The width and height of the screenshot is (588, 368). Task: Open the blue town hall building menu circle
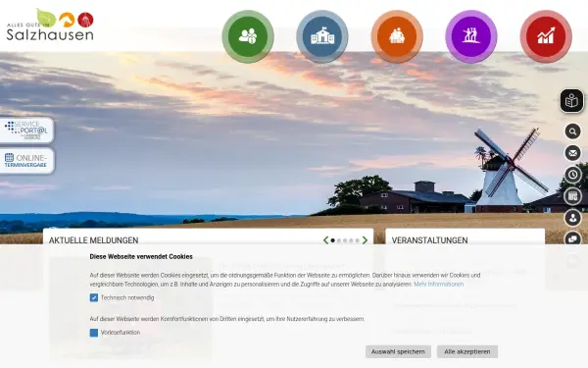(322, 36)
